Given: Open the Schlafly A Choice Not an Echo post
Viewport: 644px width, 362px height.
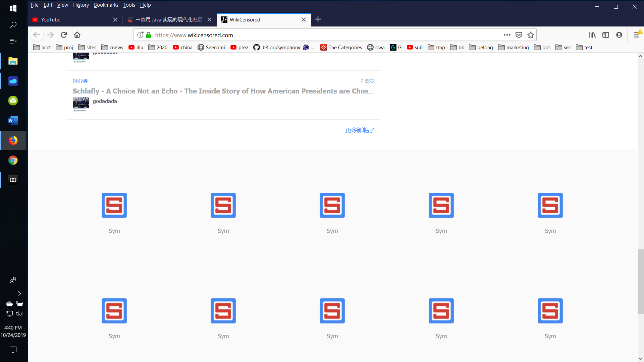Looking at the screenshot, I should coord(223,91).
